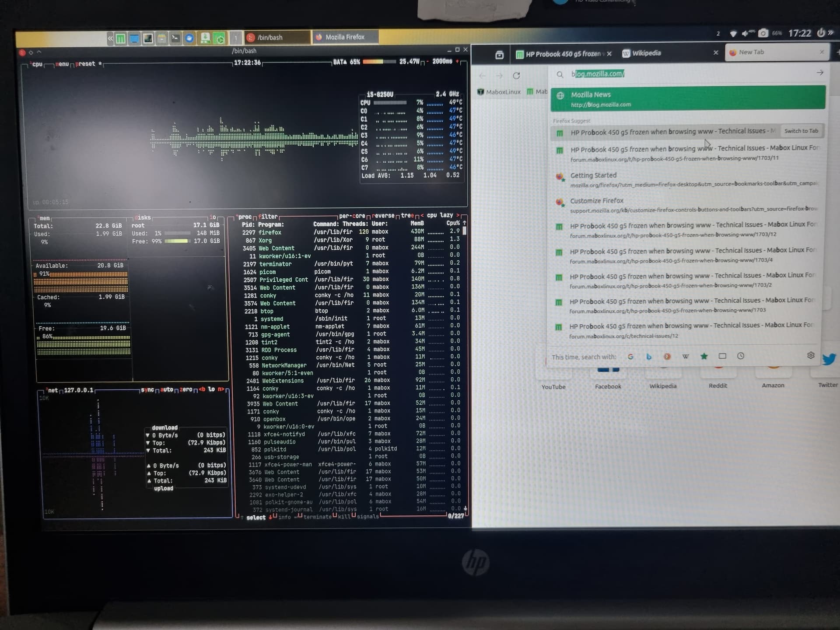Toggle reverse sorting in btop proc box
Image resolution: width=840 pixels, height=630 pixels.
(384, 216)
